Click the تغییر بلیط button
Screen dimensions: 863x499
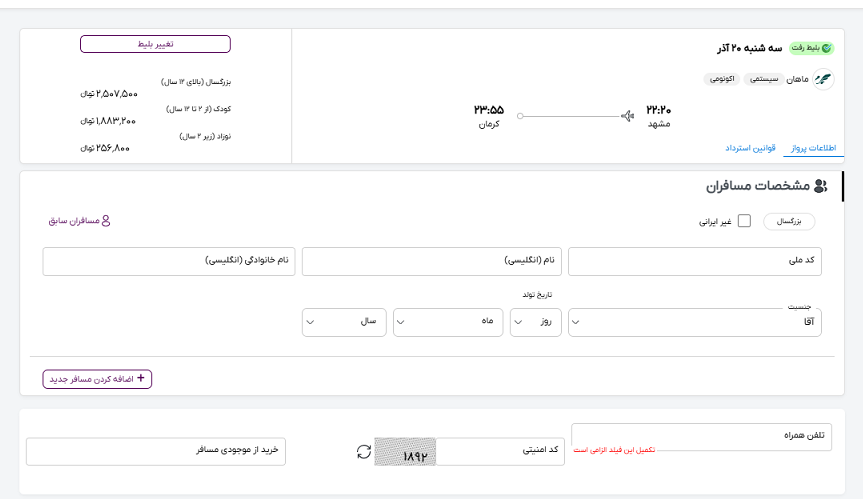155,44
